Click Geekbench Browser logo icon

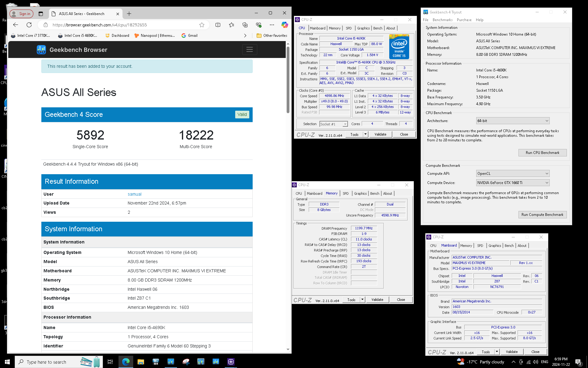point(41,50)
